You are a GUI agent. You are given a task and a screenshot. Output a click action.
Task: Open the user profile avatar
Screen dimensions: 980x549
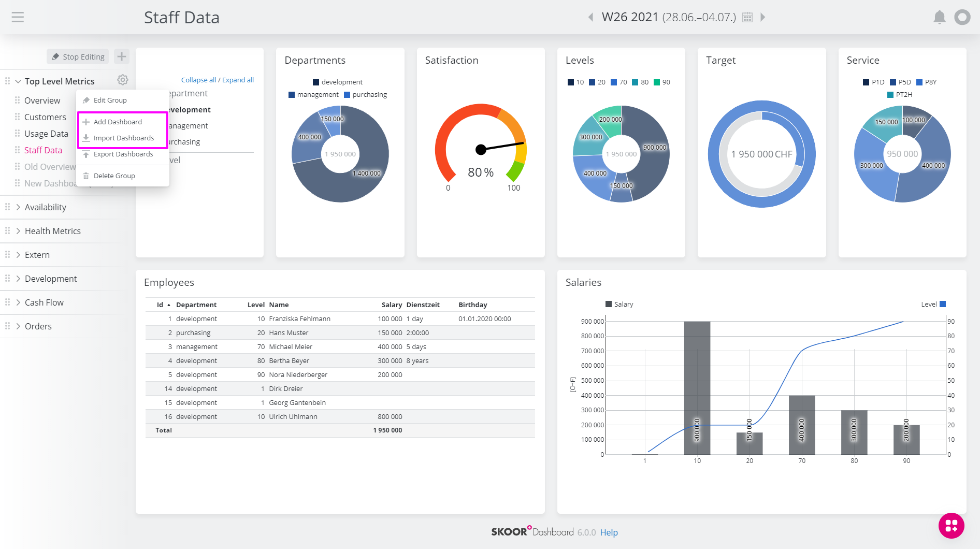[962, 17]
